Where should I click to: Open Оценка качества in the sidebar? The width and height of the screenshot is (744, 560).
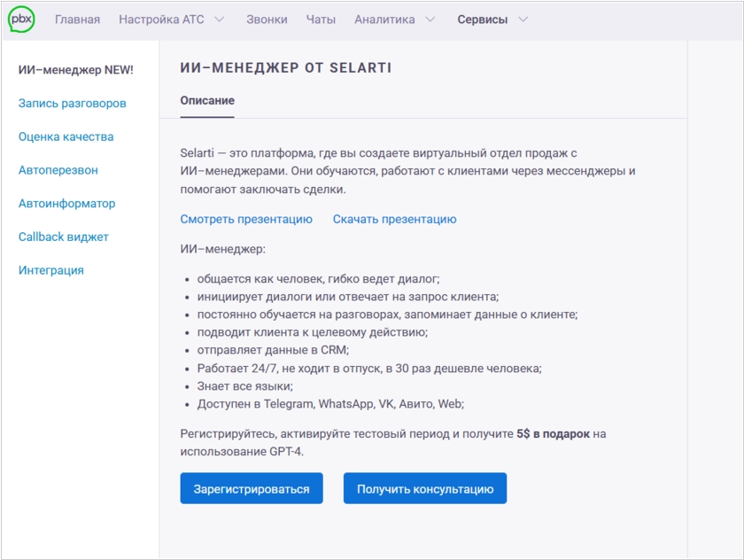[66, 136]
